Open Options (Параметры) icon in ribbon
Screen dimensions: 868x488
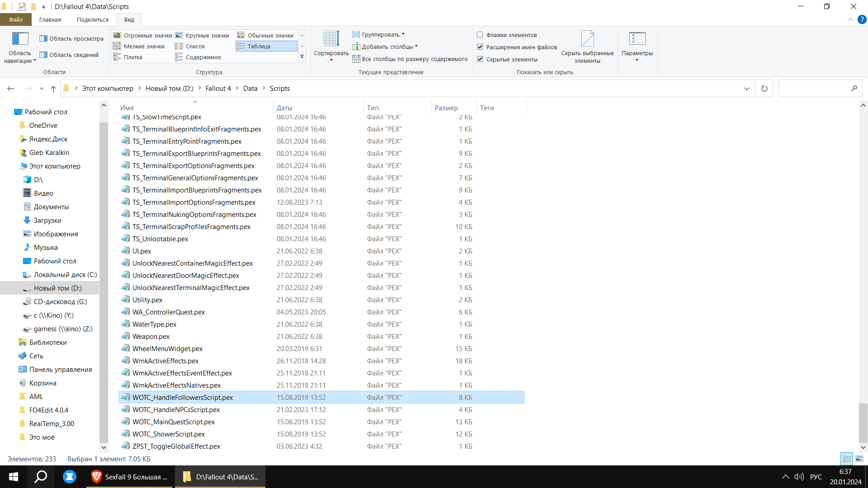click(637, 40)
